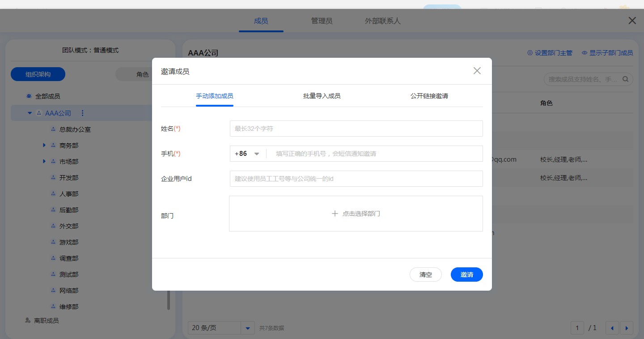Switch to 批量导入成员 tab
The image size is (644, 339).
pos(322,96)
